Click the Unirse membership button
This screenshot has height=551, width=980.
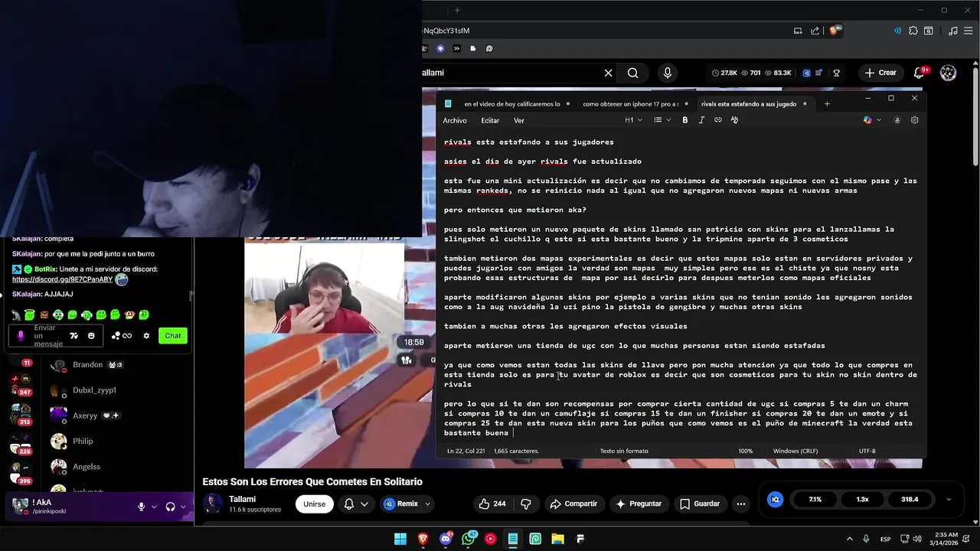click(x=314, y=504)
